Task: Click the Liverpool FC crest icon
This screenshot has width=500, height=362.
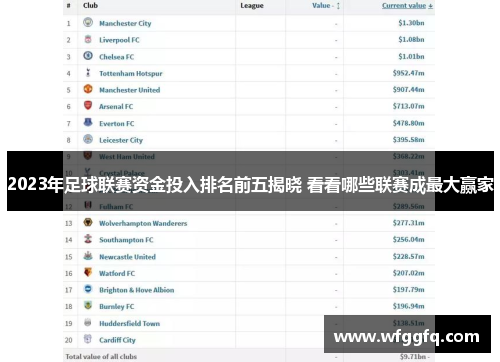Action: tap(88, 39)
